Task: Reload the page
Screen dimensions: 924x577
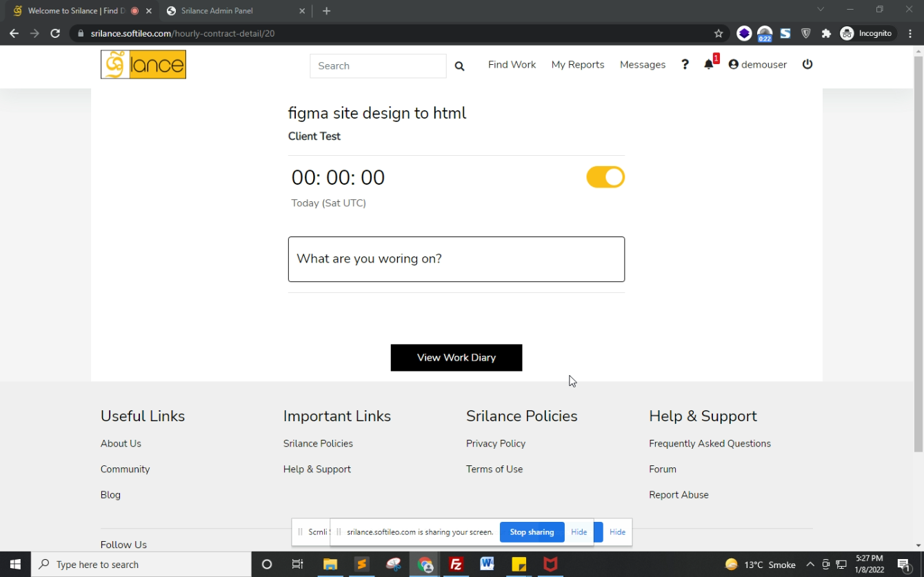Action: pyautogui.click(x=55, y=33)
